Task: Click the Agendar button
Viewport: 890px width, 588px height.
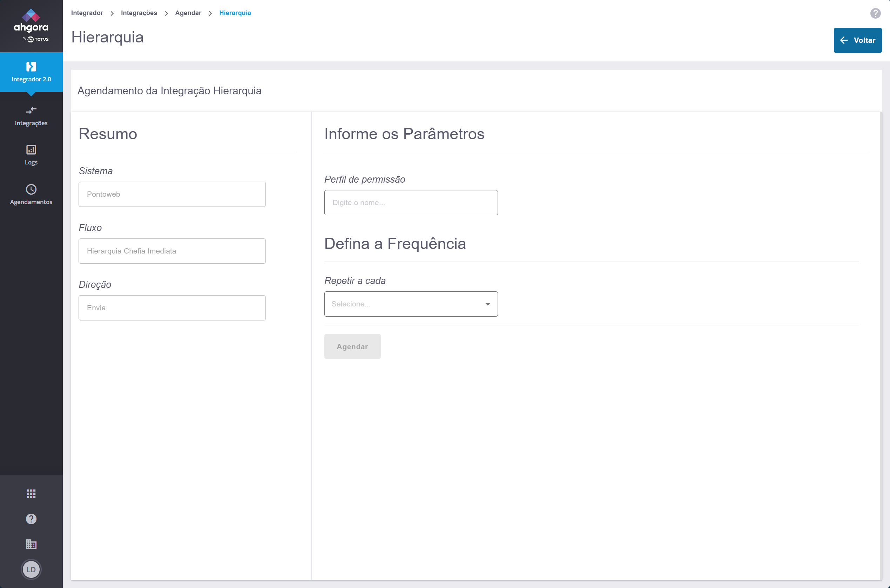Action: pyautogui.click(x=352, y=346)
